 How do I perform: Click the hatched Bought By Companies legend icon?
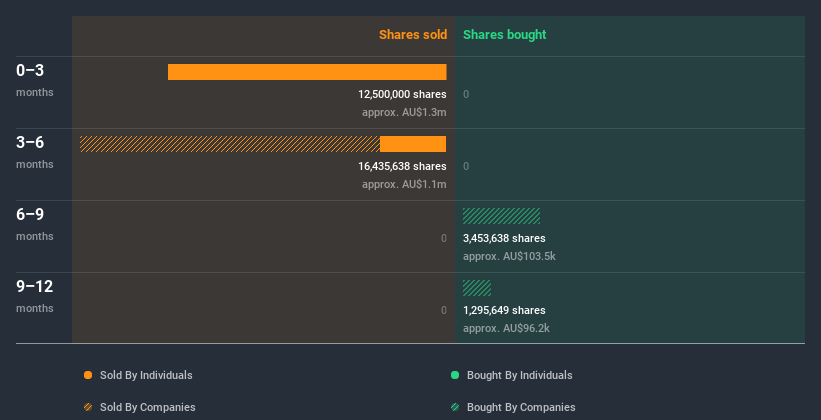[455, 407]
